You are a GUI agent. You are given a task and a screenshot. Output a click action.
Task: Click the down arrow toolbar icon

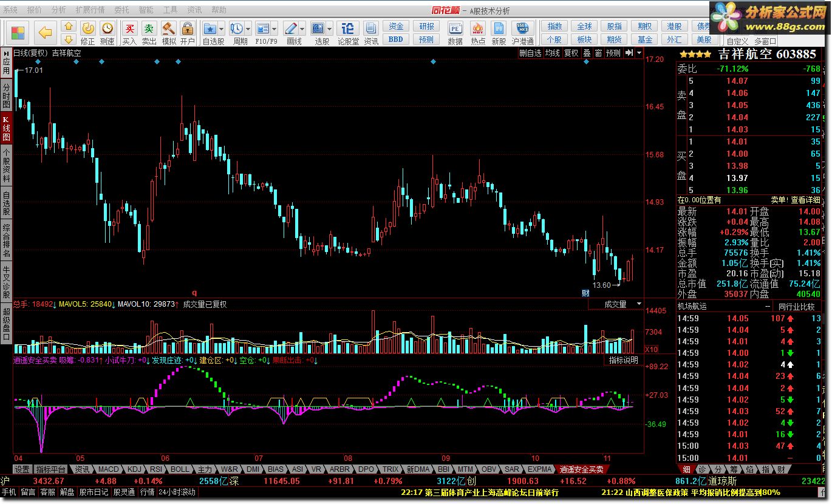pos(69,39)
